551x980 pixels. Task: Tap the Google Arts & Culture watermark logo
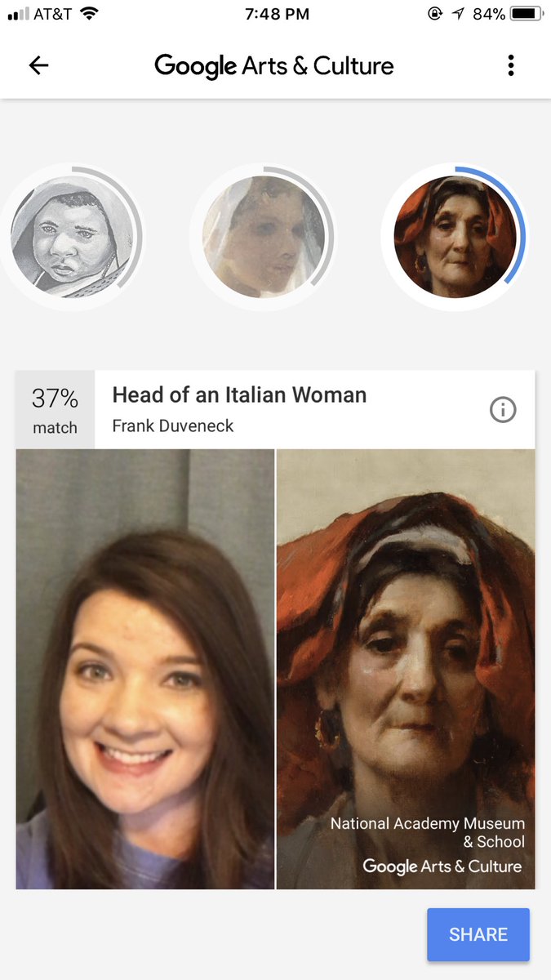442,866
